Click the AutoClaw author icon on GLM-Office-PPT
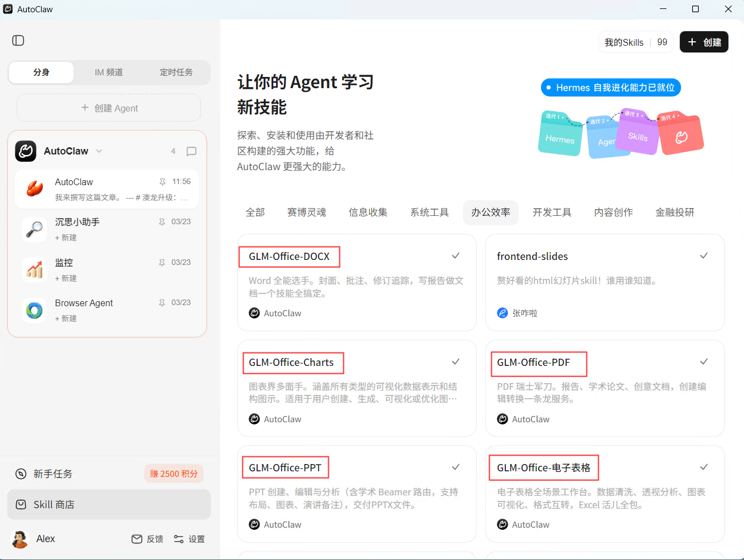 pos(254,524)
